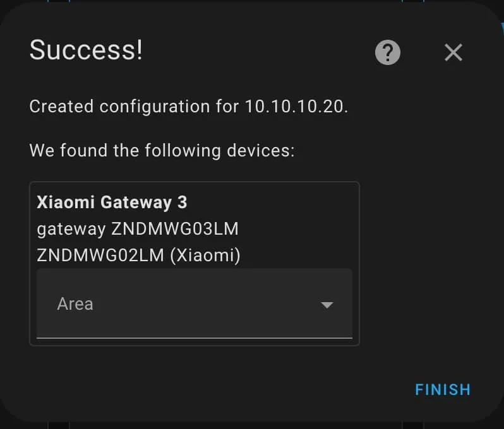
Task: Click the Created configuration message
Action: pyautogui.click(x=188, y=106)
